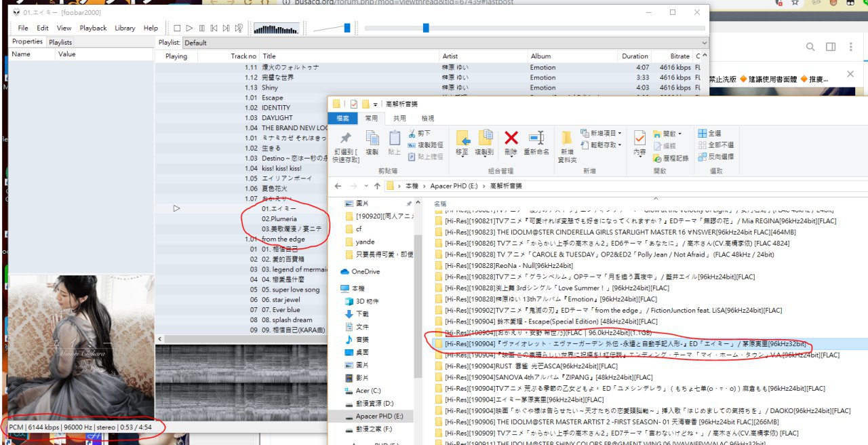
Task: Click the 複製 copy icon in ribbon
Action: pyautogui.click(x=372, y=143)
